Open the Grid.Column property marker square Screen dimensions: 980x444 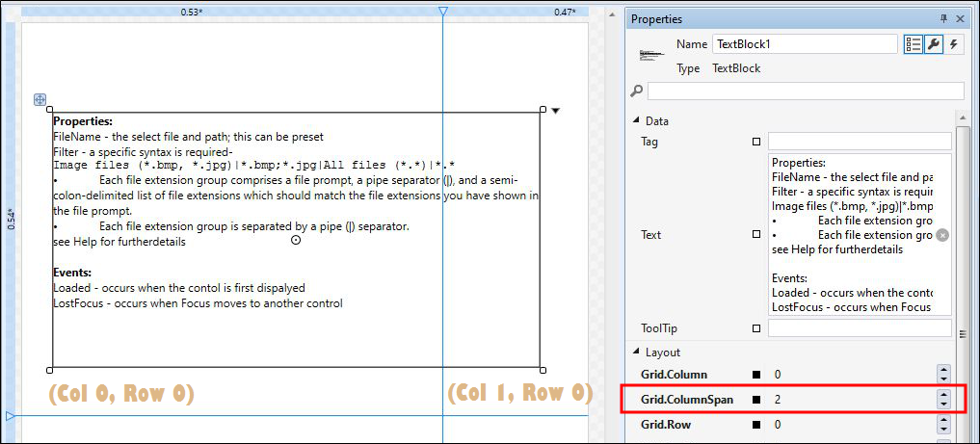tap(756, 375)
